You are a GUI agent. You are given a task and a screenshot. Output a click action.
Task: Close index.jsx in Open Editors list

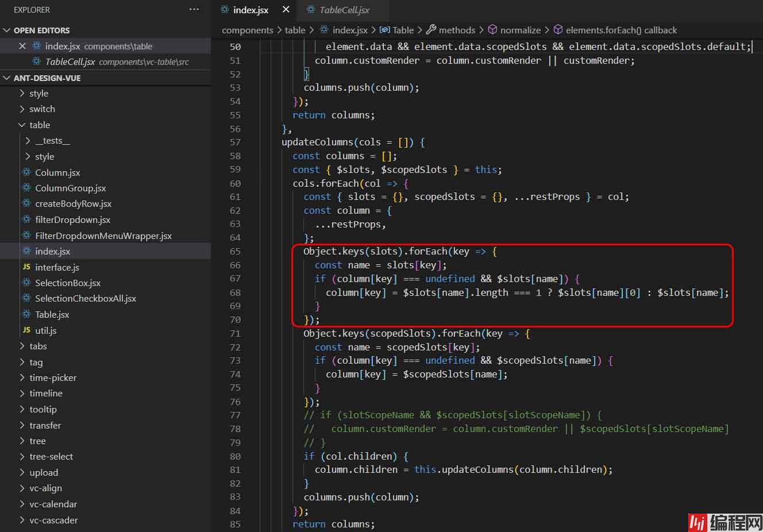pos(22,46)
